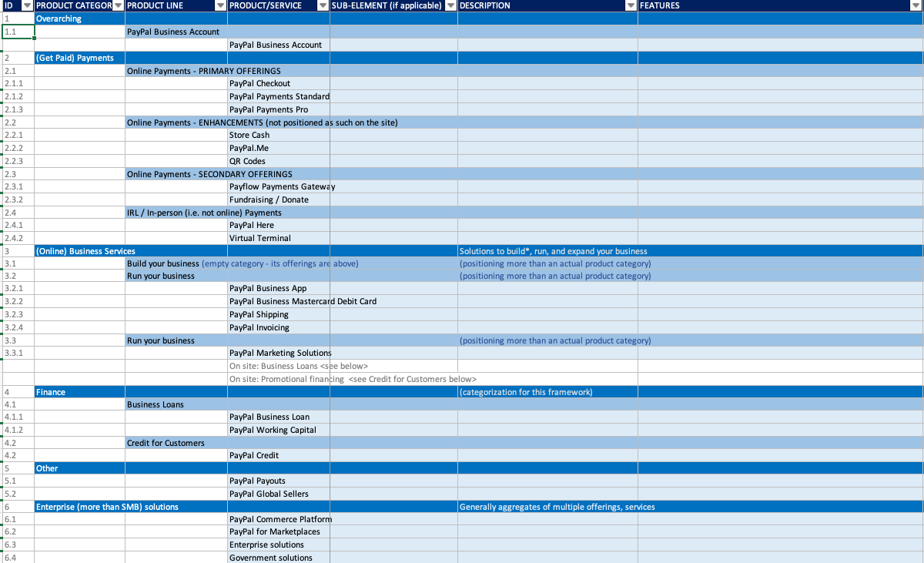Select 'Online Payments - SECONDARY OFFERINGS' cell
The height and width of the screenshot is (563, 924).
point(176,174)
